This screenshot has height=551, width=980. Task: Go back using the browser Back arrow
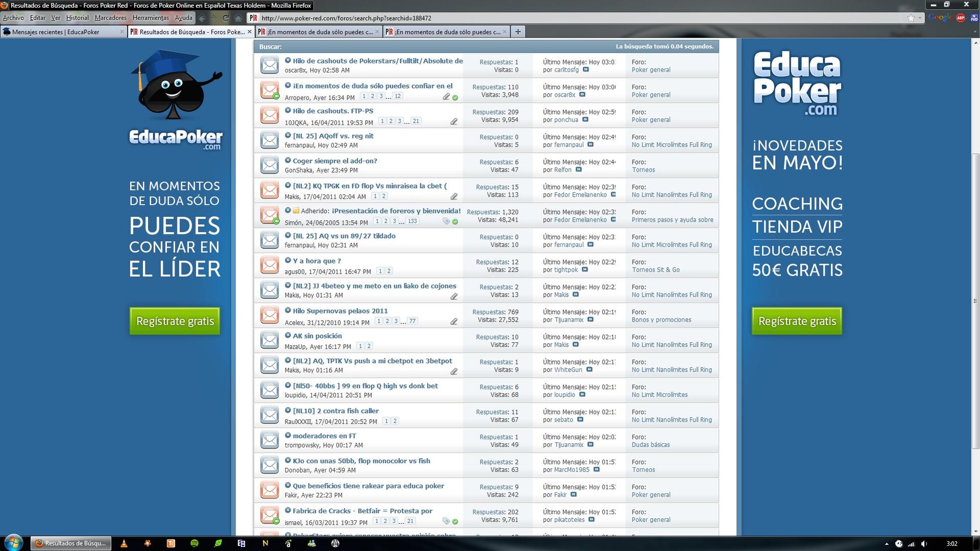tap(202, 18)
